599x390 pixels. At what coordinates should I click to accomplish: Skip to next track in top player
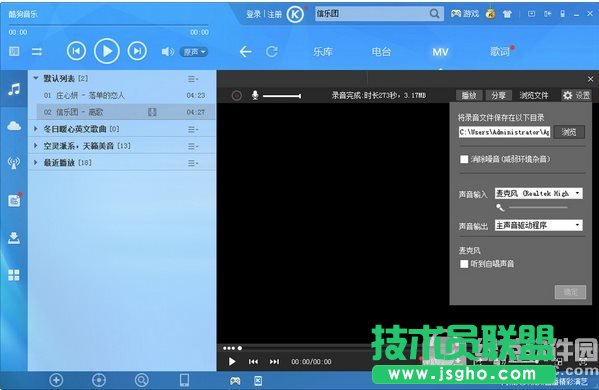[137, 51]
